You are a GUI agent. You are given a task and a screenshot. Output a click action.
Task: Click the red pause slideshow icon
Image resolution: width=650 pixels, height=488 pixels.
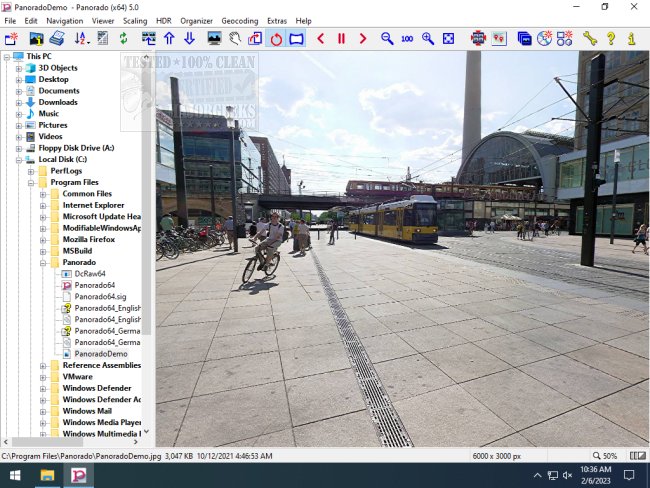click(x=341, y=38)
